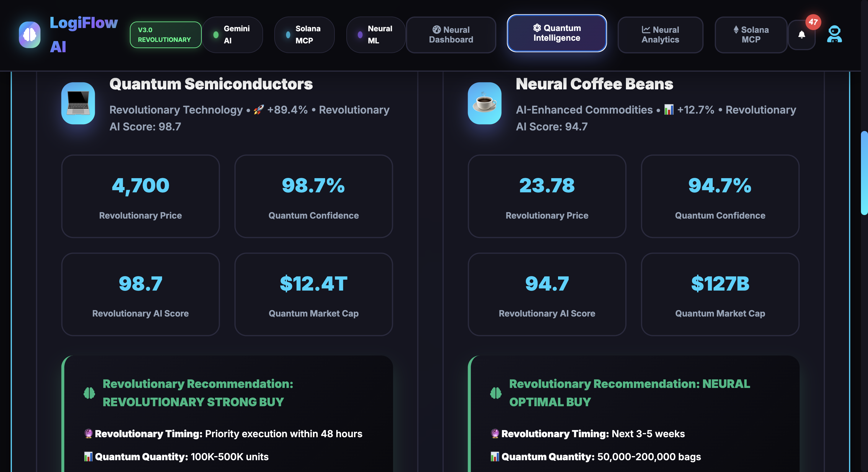
Task: Click the brain icon beside STRONG BUY recommendation
Action: pyautogui.click(x=89, y=393)
